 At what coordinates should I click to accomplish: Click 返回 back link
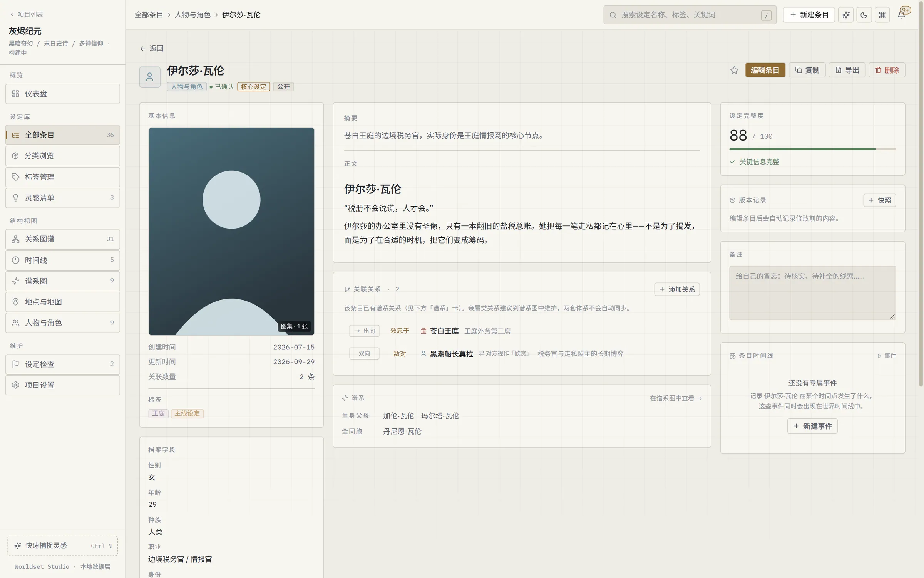(x=152, y=48)
